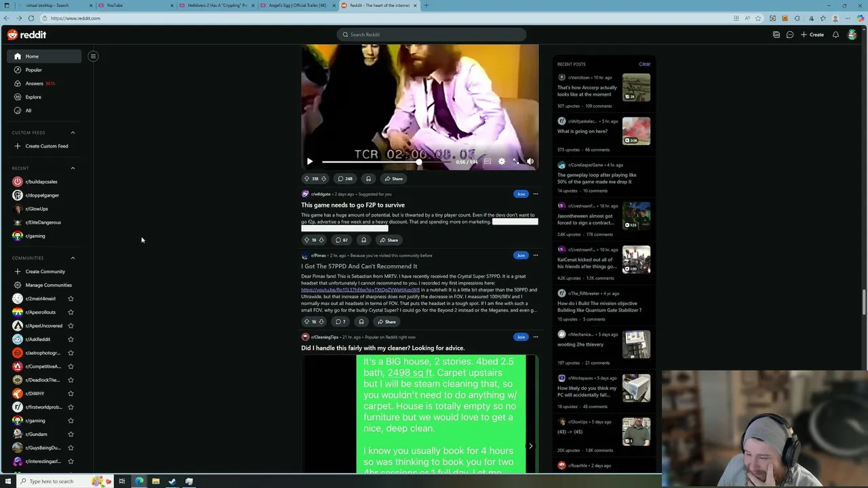868x488 pixels.
Task: Join the r/CleaningTips community
Action: (521, 337)
